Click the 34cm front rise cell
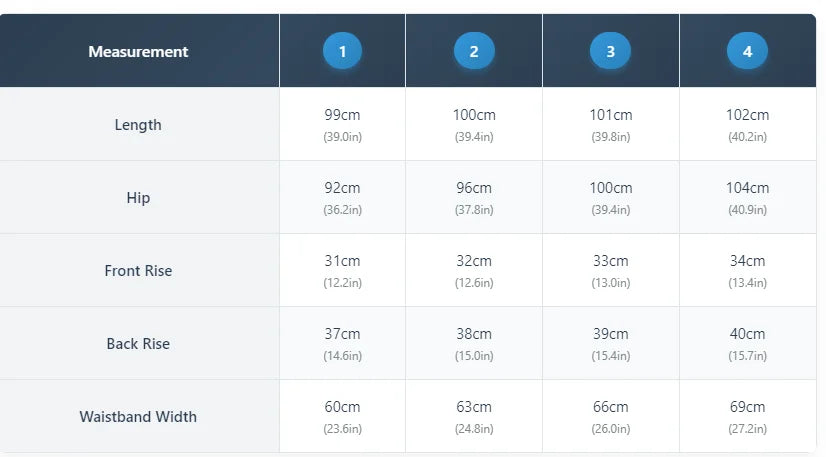Screen dimensions: 826x457 [x=748, y=271]
